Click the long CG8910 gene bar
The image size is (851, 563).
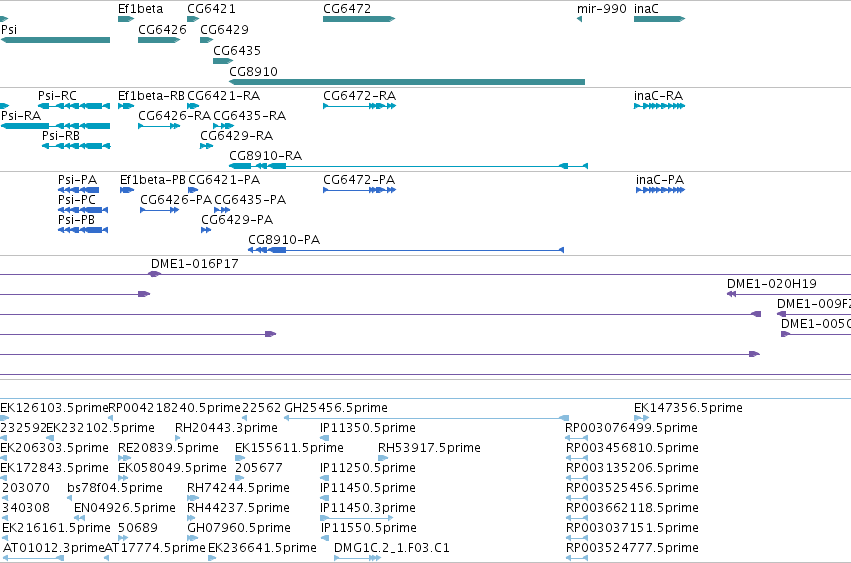click(407, 82)
